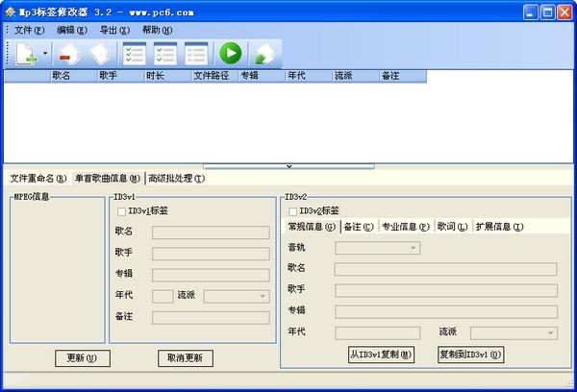
Task: Click the ID3v2 歌名 input field
Action: coord(445,269)
